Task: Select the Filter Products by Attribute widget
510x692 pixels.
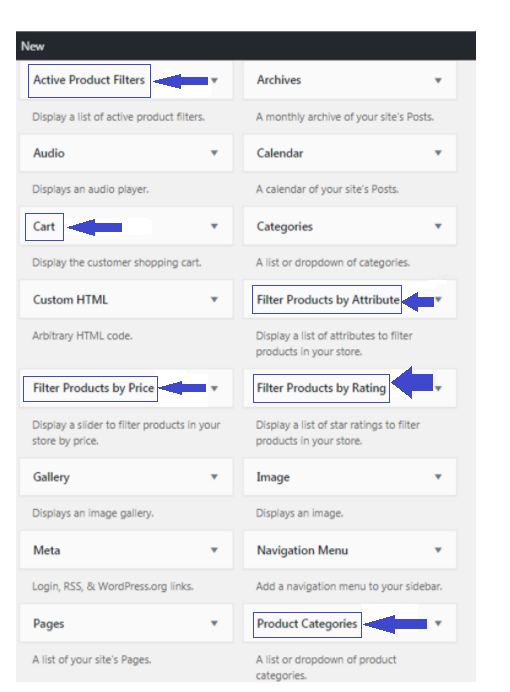Action: pyautogui.click(x=328, y=300)
